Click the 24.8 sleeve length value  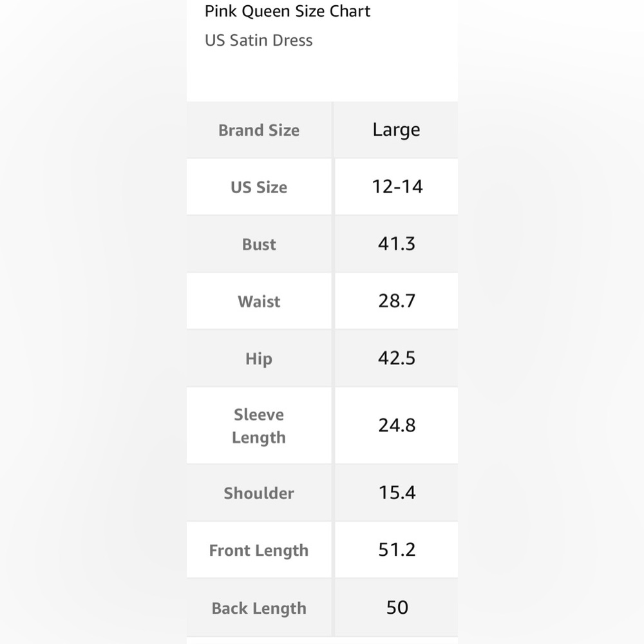pos(397,425)
